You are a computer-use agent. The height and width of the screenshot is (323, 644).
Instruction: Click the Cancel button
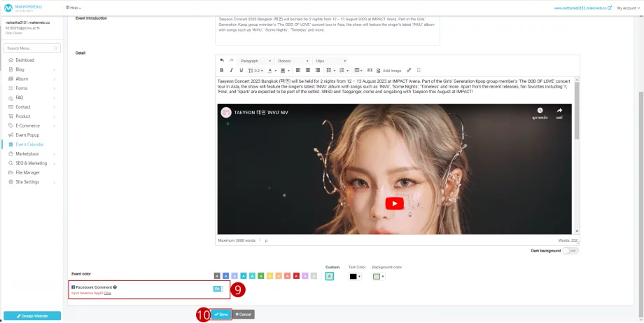(x=244, y=315)
